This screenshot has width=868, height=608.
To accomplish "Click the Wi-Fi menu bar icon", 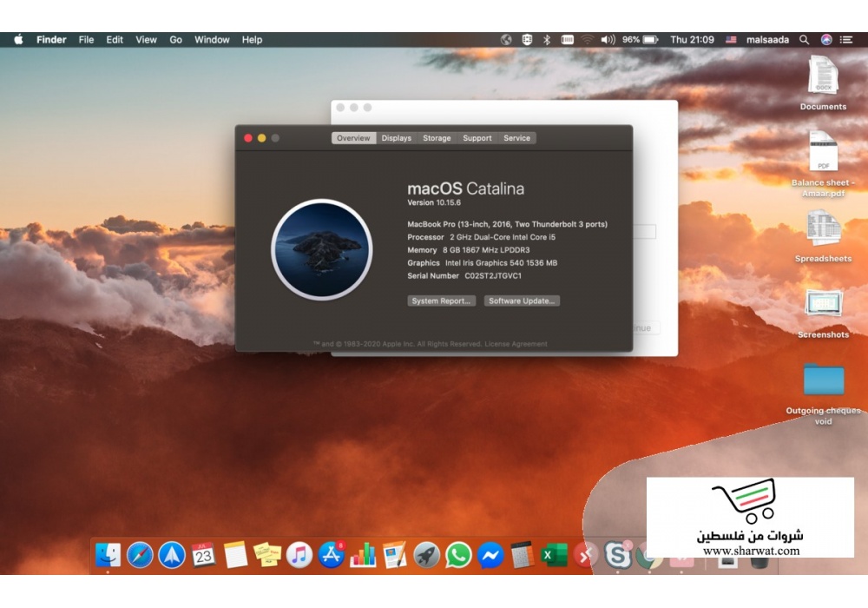I will pos(588,40).
